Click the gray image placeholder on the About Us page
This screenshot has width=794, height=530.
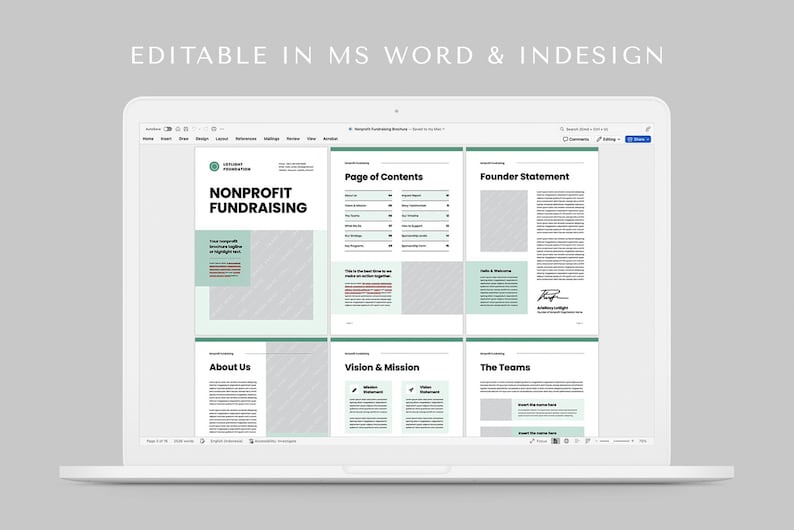pyautogui.click(x=297, y=389)
